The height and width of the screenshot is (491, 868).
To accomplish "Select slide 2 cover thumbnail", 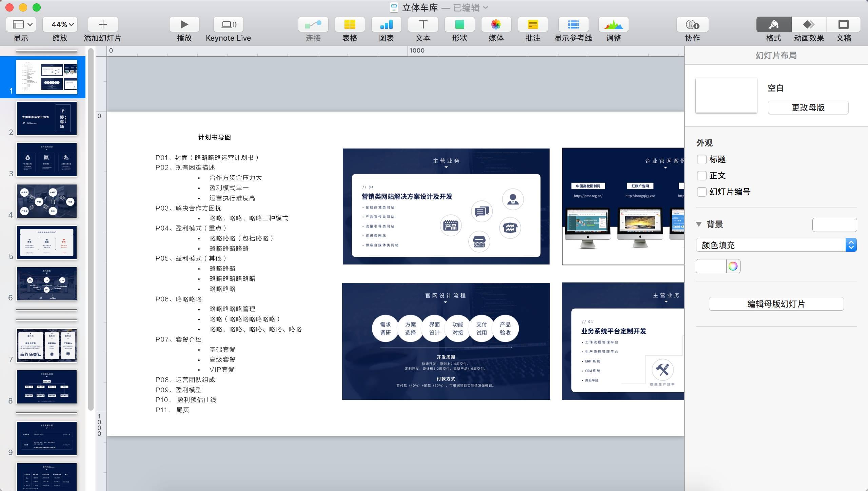I will click(x=47, y=118).
